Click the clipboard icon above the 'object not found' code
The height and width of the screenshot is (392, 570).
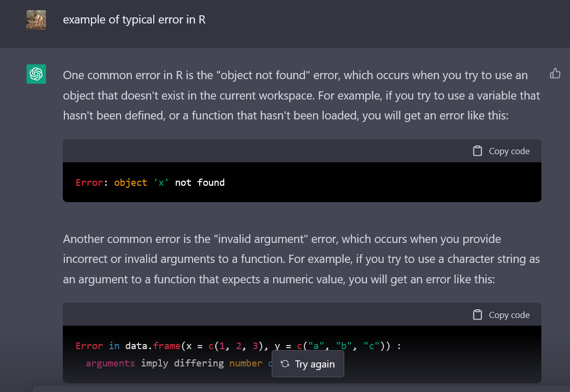[x=478, y=151]
